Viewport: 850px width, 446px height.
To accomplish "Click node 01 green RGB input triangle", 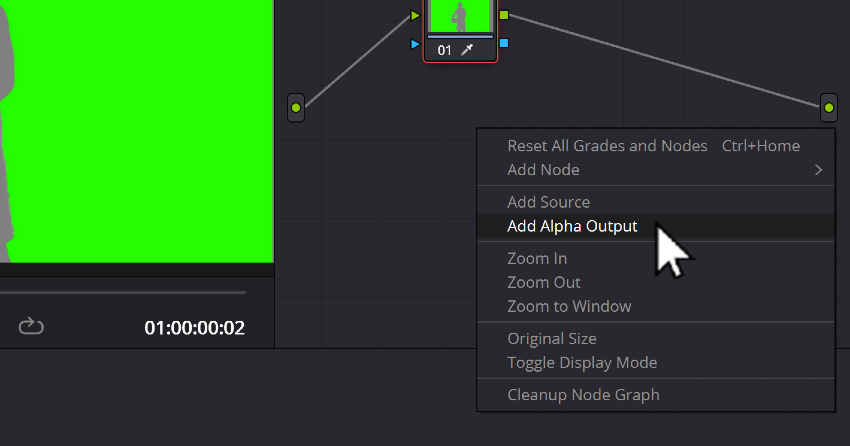I will point(415,15).
